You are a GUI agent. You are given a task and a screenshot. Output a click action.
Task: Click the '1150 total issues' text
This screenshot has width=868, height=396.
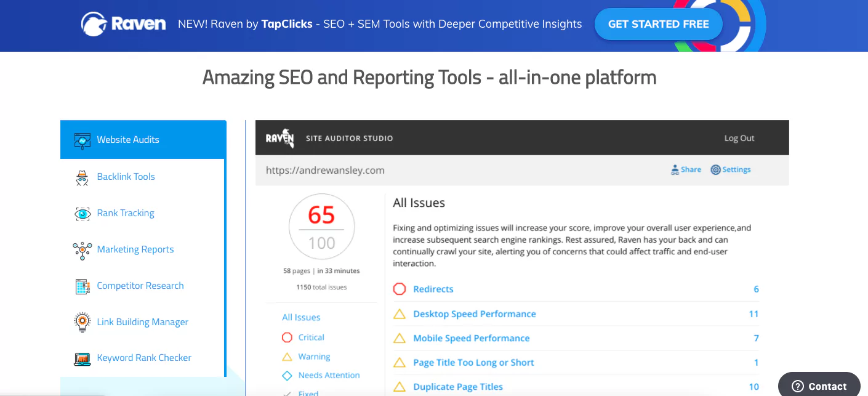(x=321, y=287)
